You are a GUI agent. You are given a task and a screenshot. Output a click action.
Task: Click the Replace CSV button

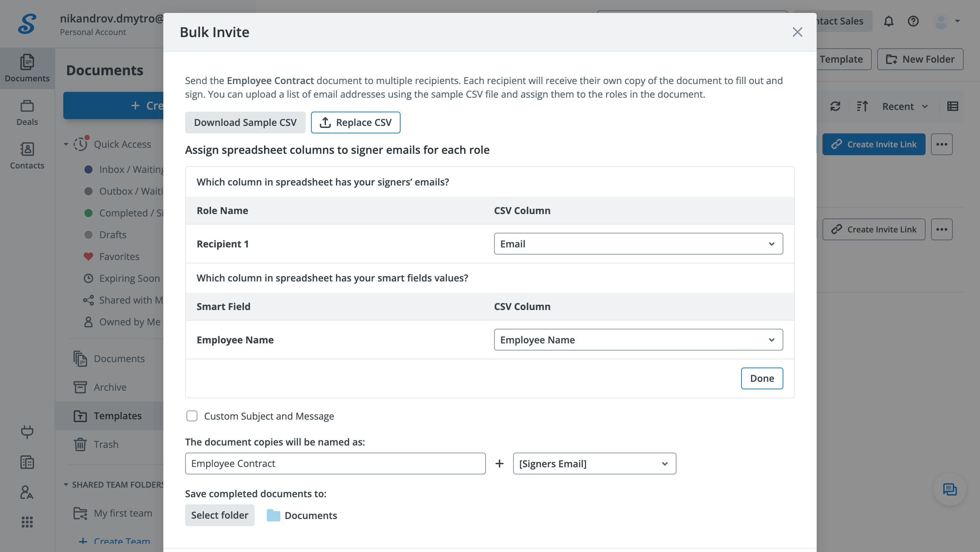pyautogui.click(x=355, y=123)
